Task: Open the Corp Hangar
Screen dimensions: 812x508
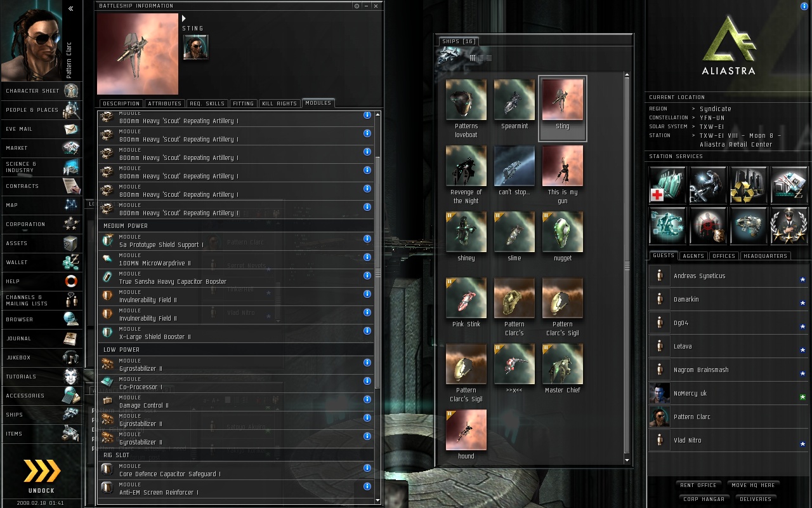Action: [x=704, y=499]
